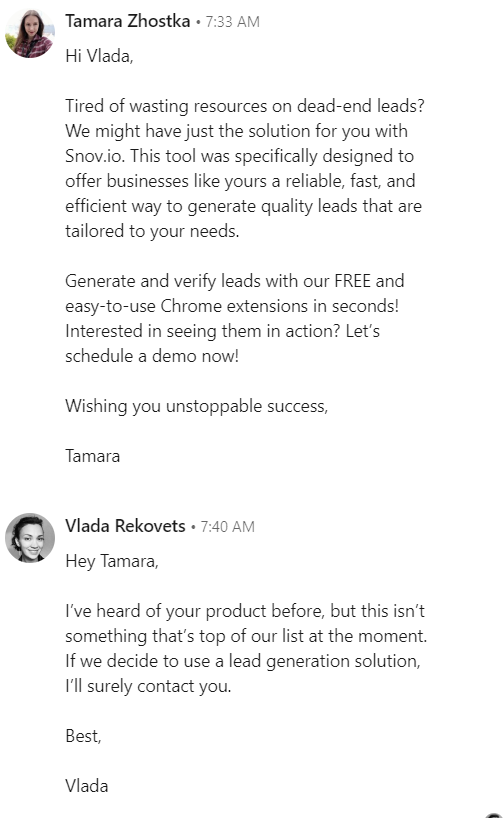This screenshot has width=503, height=818.
Task: Click the read-receipt avatar icon at bottom right
Action: (495, 815)
